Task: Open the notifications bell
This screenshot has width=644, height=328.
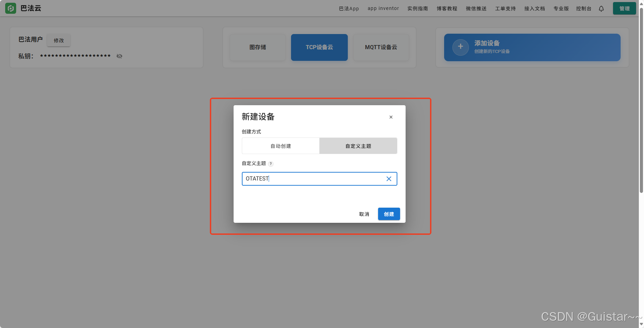Action: (x=601, y=8)
